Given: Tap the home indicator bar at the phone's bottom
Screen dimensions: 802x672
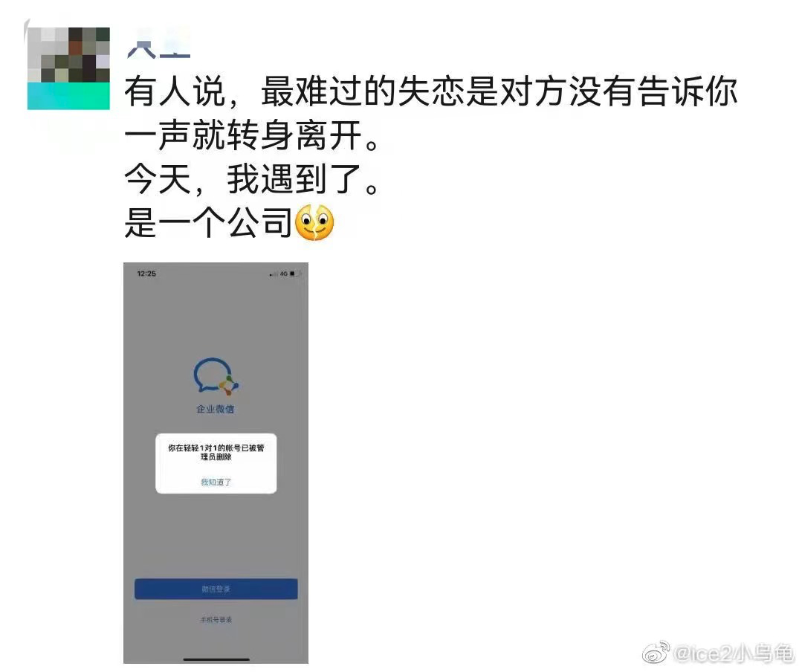Looking at the screenshot, I should 216,659.
